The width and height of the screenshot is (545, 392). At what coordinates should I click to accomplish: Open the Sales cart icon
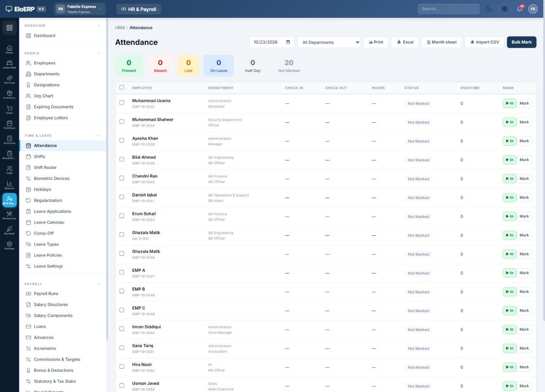pyautogui.click(x=9, y=110)
